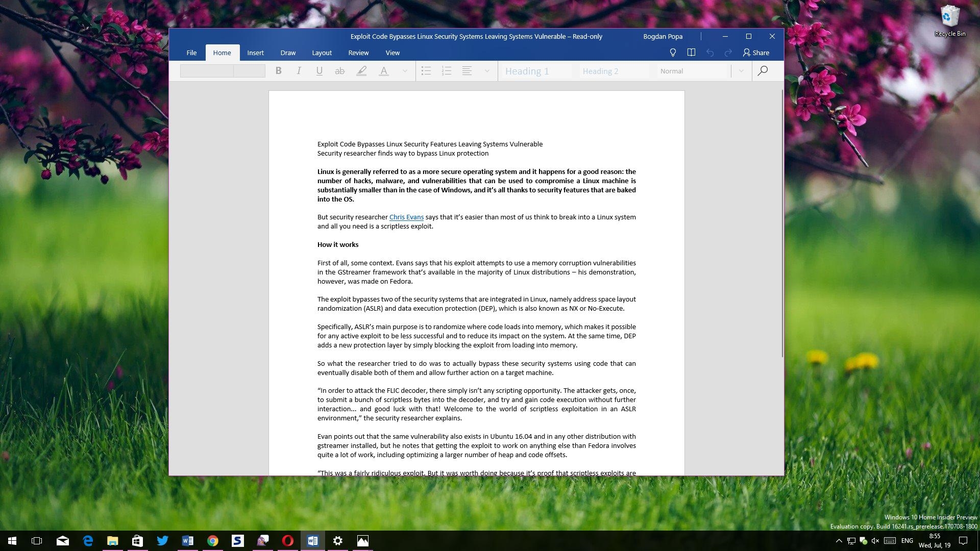Click the numbered list icon
This screenshot has width=980, height=551.
[447, 71]
